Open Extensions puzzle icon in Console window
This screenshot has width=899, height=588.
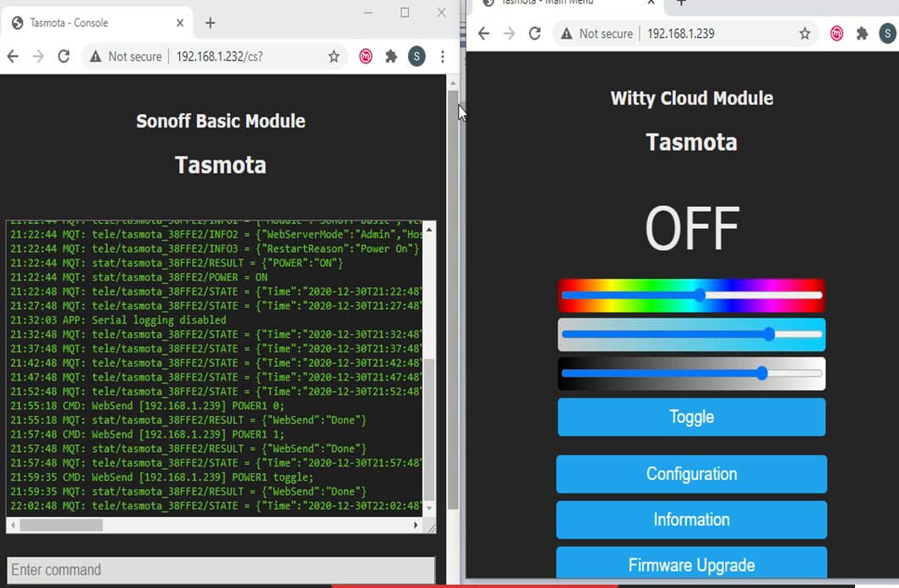click(391, 56)
